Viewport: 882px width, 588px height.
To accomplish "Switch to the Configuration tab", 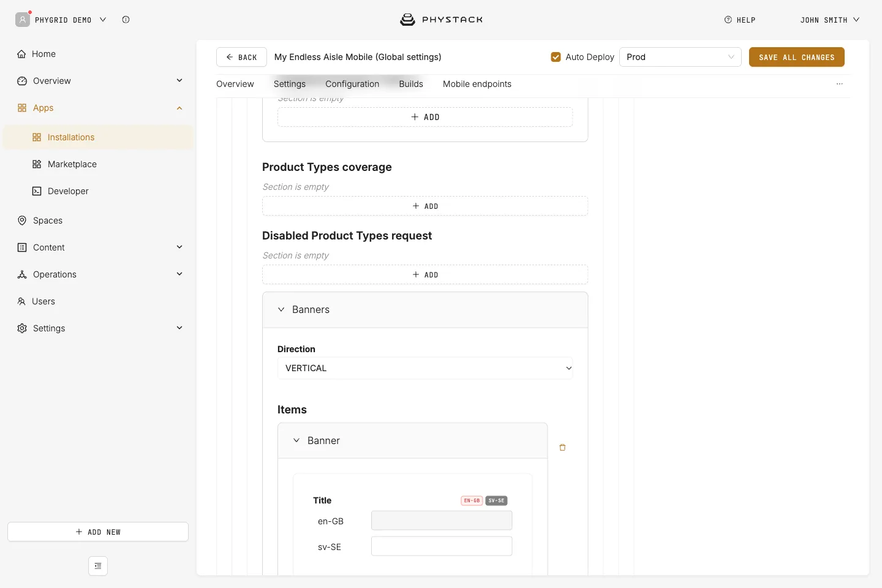I will (352, 84).
